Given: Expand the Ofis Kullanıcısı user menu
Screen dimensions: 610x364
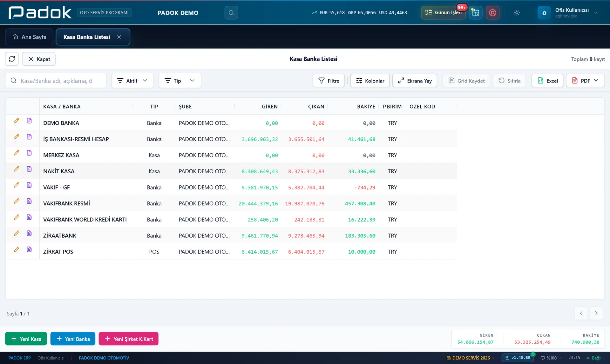Looking at the screenshot, I should tap(567, 13).
